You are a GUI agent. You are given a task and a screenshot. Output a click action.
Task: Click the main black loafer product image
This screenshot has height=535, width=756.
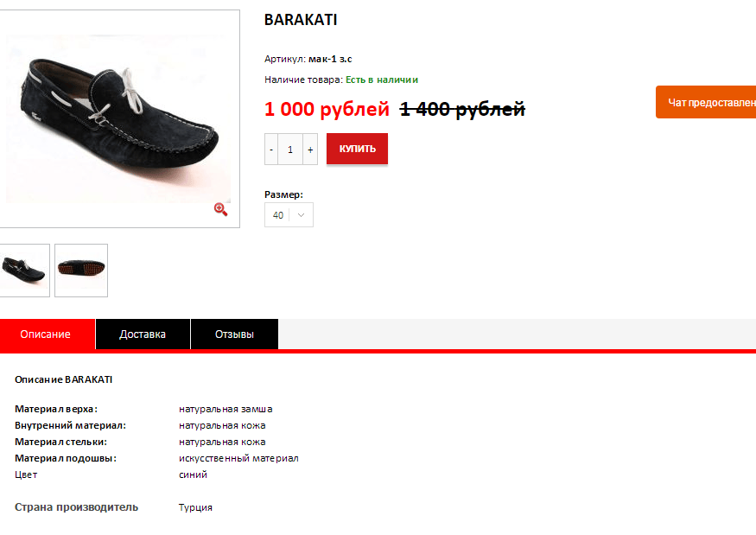point(118,118)
